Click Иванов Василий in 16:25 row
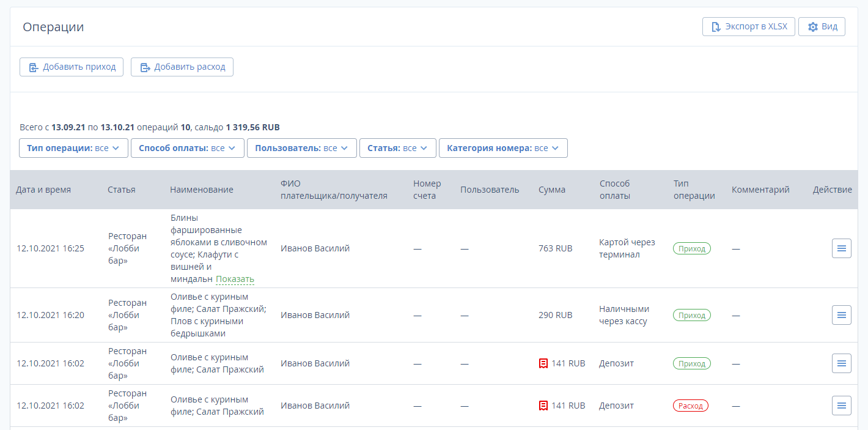Screen dimensions: 868x430 click(x=315, y=248)
